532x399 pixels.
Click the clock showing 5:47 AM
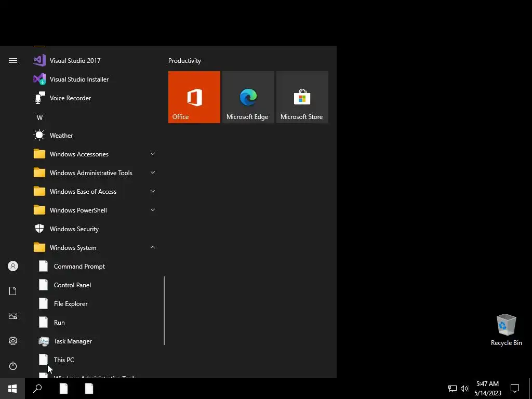487,389
